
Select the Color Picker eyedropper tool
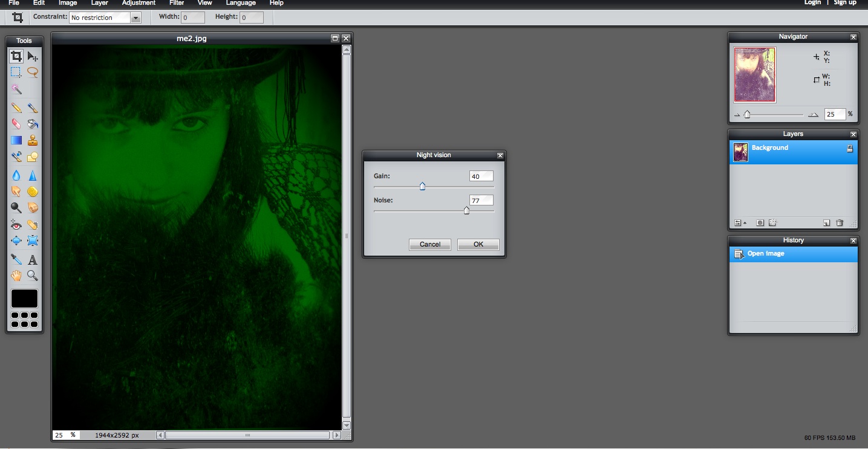pyautogui.click(x=16, y=260)
